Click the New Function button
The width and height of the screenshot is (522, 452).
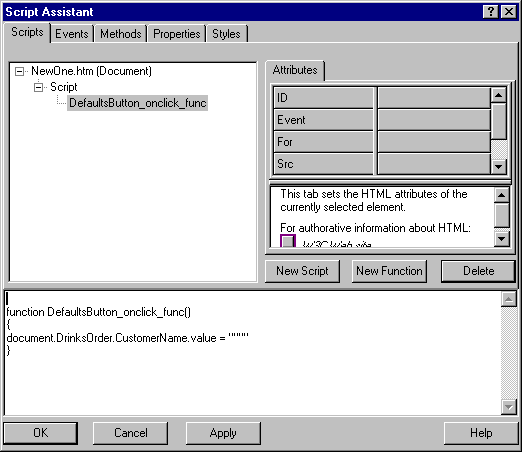(389, 271)
